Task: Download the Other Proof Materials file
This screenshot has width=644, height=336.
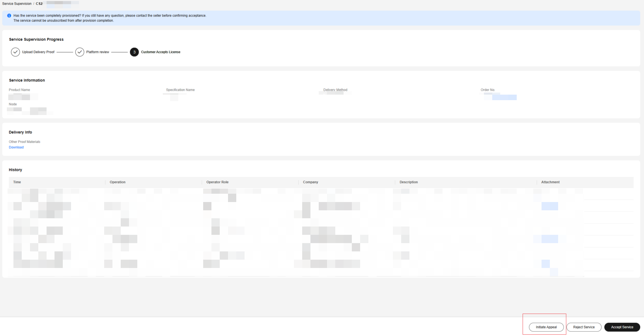Action: [x=16, y=147]
